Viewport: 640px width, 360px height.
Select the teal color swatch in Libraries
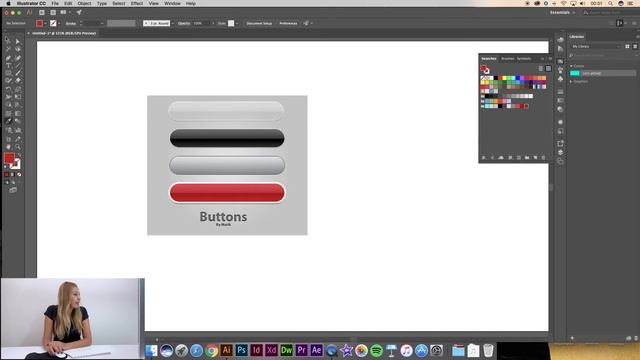575,73
